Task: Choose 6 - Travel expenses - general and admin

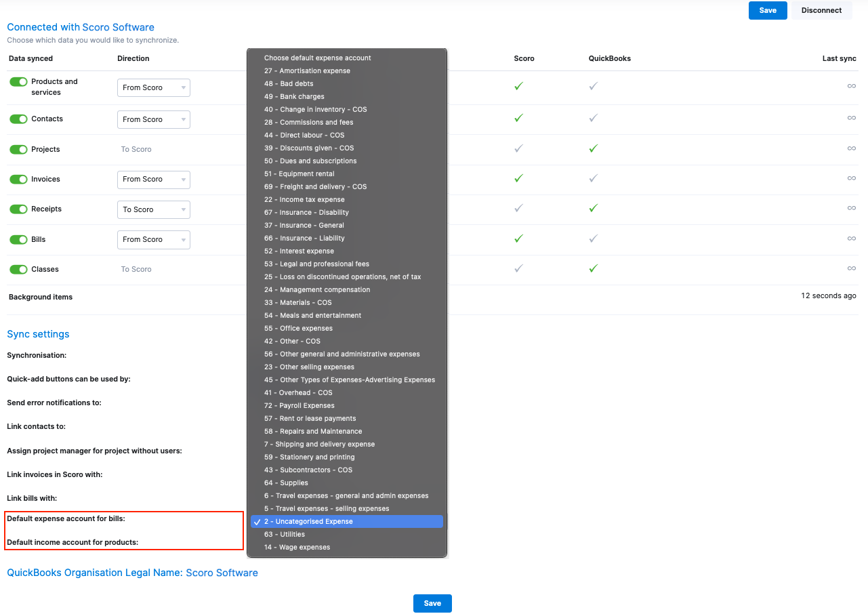Action: pos(347,495)
